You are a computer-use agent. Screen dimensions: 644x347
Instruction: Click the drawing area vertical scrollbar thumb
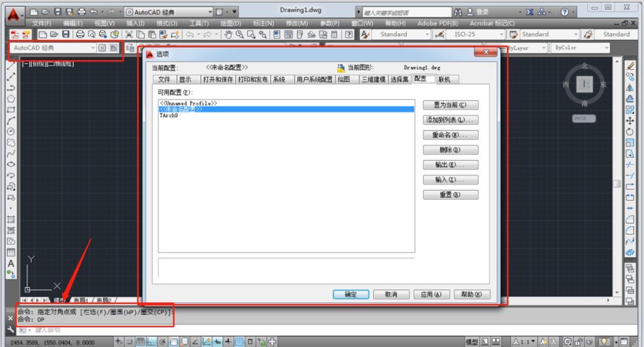click(x=617, y=184)
